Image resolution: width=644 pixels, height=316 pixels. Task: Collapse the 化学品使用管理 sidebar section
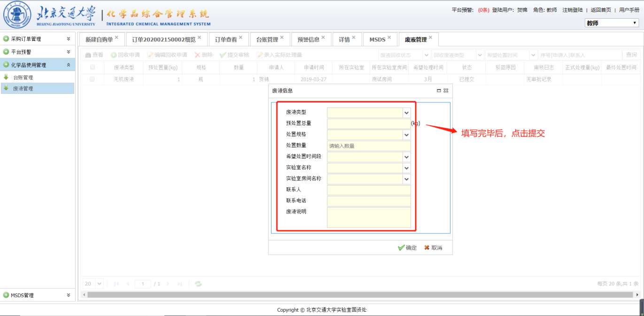pyautogui.click(x=69, y=65)
